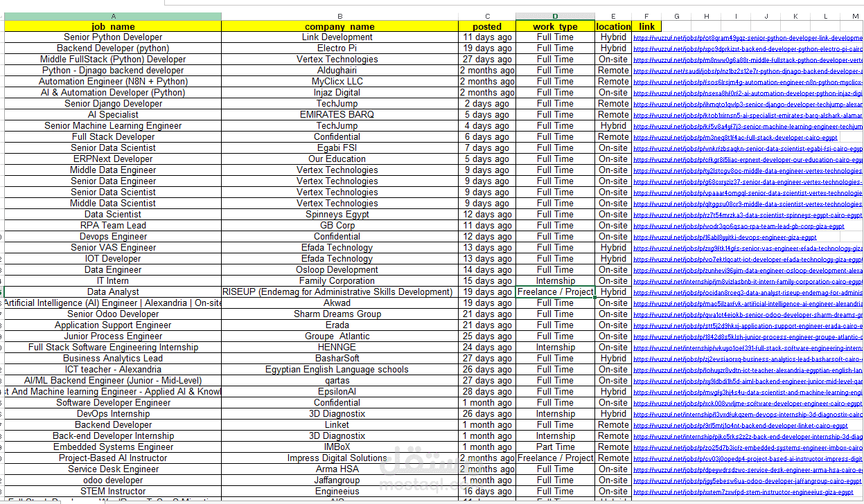Click the Impress Digital Solutions cell
The width and height of the screenshot is (864, 504).
340,458
